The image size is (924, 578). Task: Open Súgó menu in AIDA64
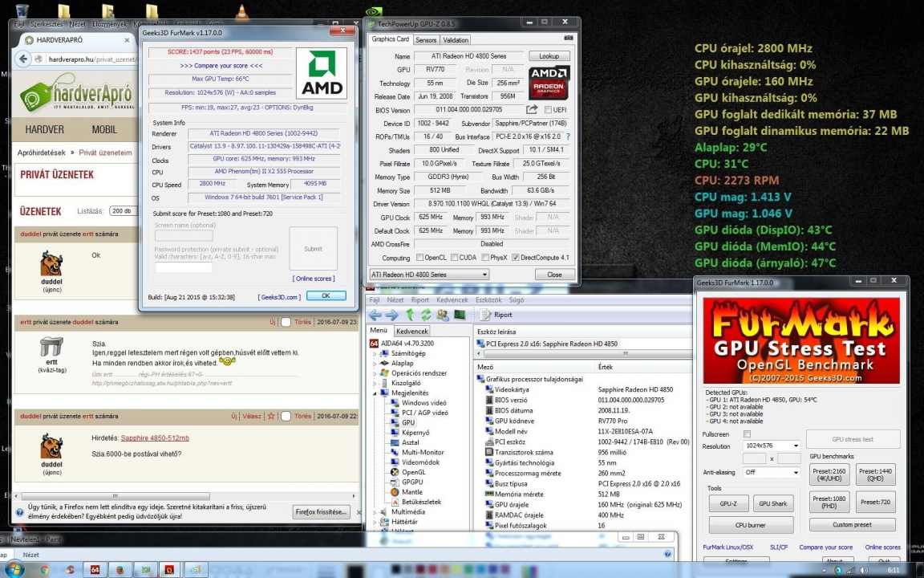click(x=517, y=300)
